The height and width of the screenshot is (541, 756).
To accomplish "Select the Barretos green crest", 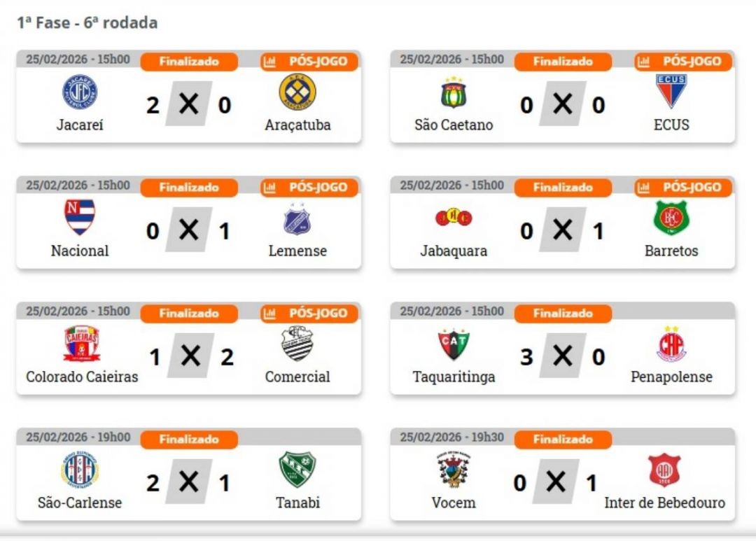I will click(671, 218).
